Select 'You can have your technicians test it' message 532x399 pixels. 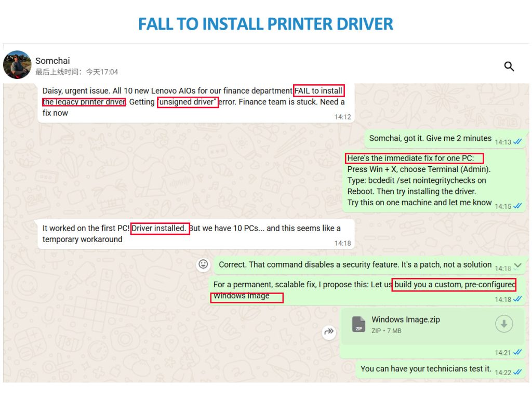point(425,369)
